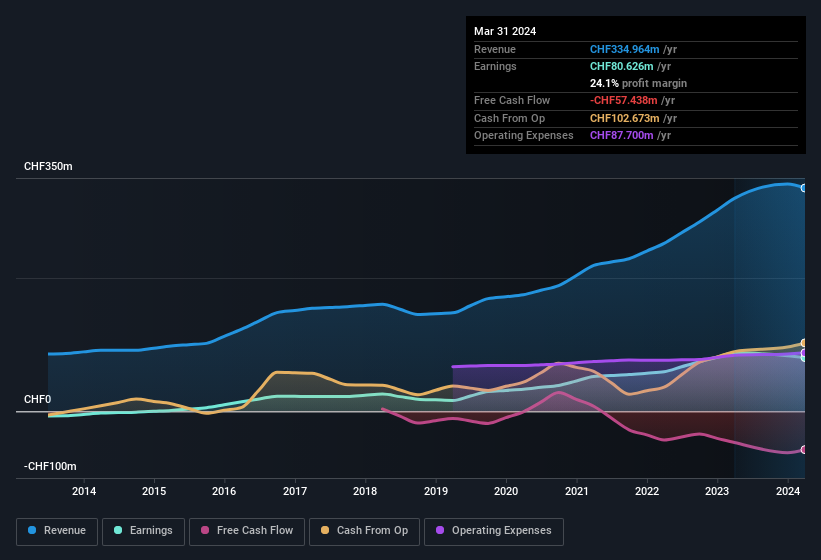
Task: Click the 2015 x-axis label
Action: (154, 491)
